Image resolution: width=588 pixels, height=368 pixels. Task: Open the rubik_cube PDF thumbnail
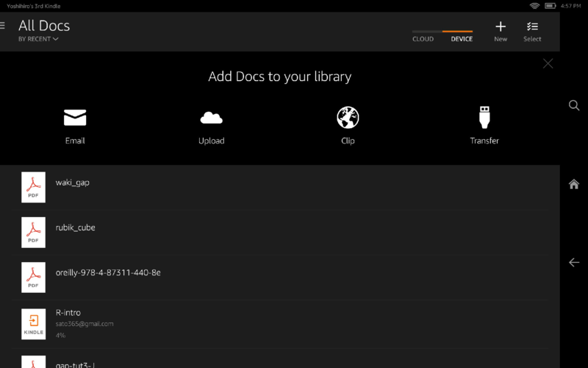click(33, 232)
